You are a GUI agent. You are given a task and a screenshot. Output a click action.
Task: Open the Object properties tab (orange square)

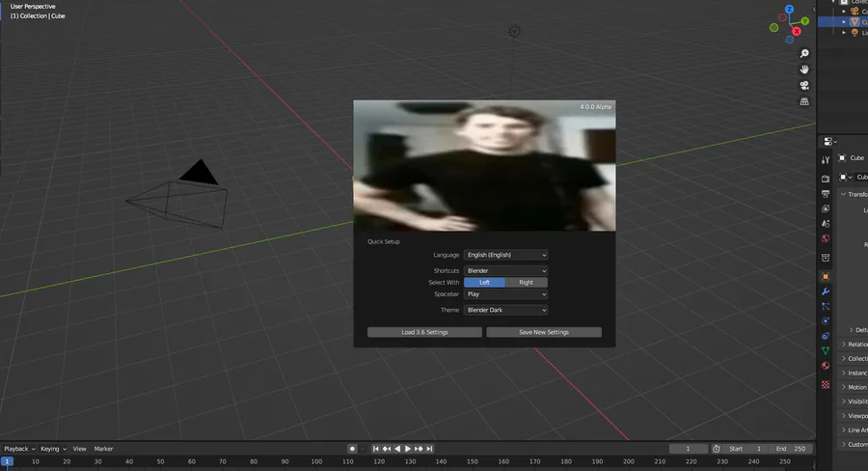pos(826,276)
